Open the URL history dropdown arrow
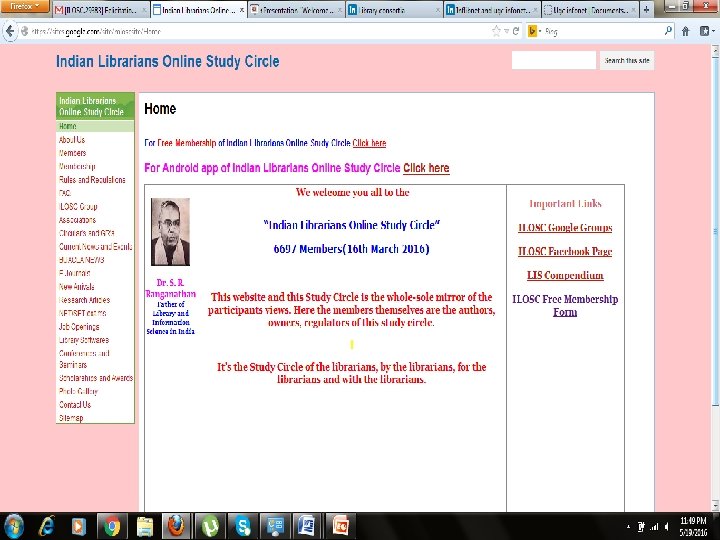The width and height of the screenshot is (720, 540). 506,31
